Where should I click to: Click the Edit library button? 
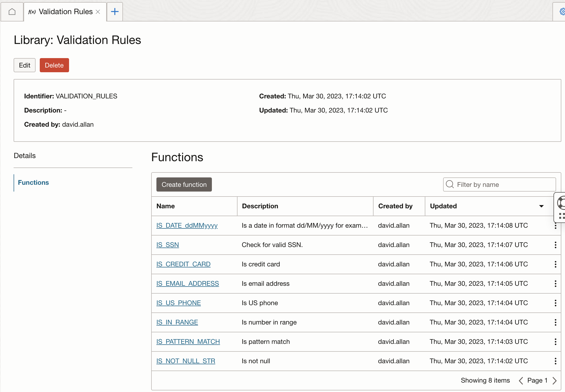pyautogui.click(x=25, y=65)
